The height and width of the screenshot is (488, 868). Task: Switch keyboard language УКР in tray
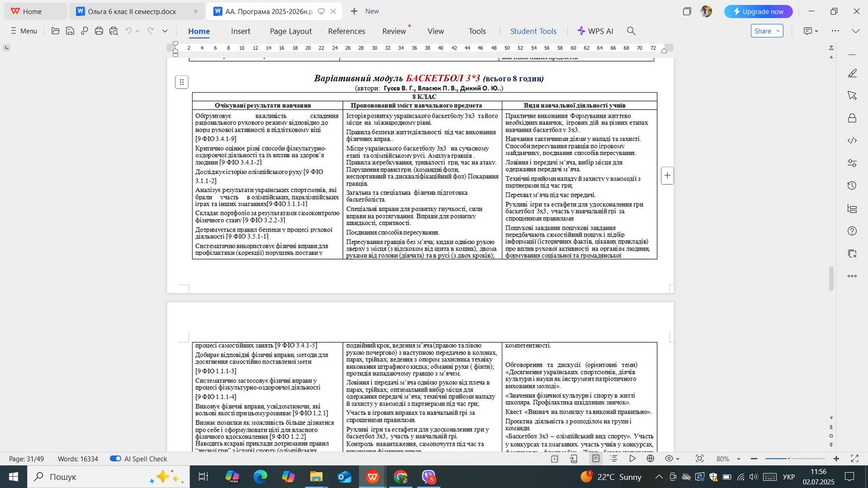point(789,477)
